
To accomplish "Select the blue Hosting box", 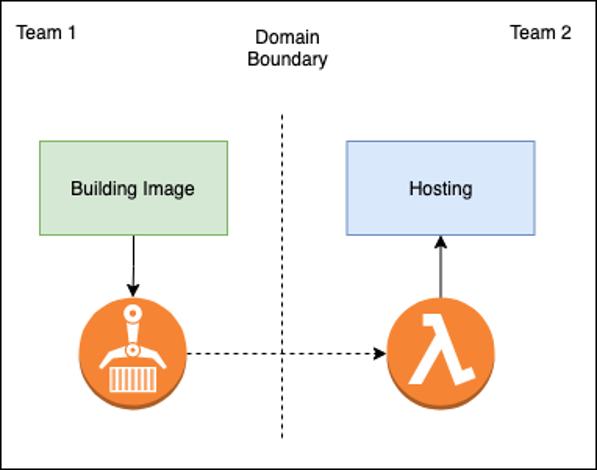I will [441, 188].
